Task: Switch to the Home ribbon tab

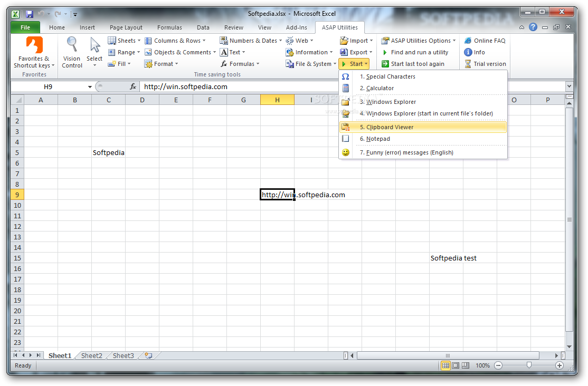Action: 56,27
